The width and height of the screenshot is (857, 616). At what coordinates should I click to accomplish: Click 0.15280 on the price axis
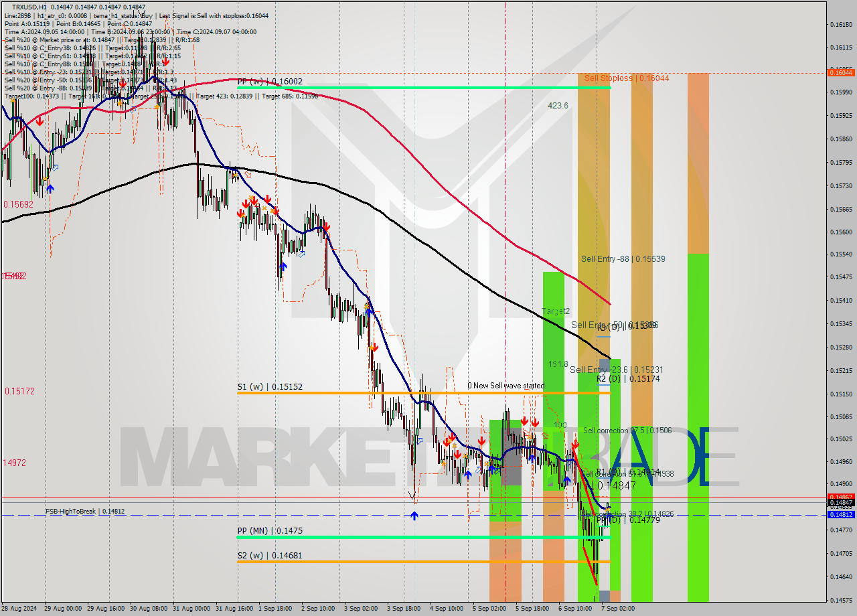[841, 348]
